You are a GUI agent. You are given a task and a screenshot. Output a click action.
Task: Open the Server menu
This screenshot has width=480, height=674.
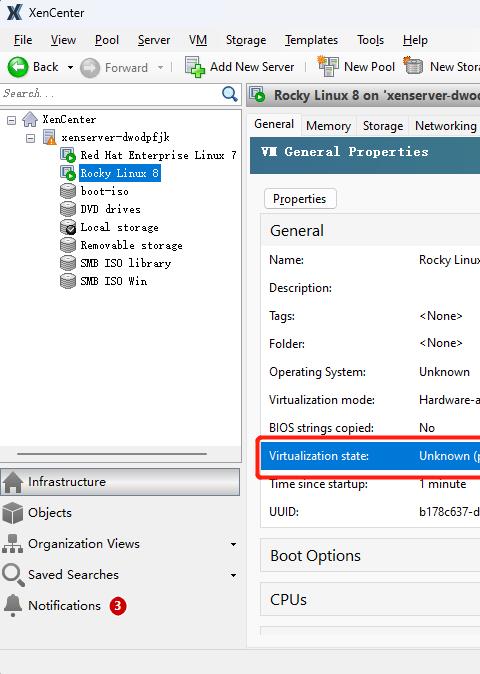click(x=154, y=40)
